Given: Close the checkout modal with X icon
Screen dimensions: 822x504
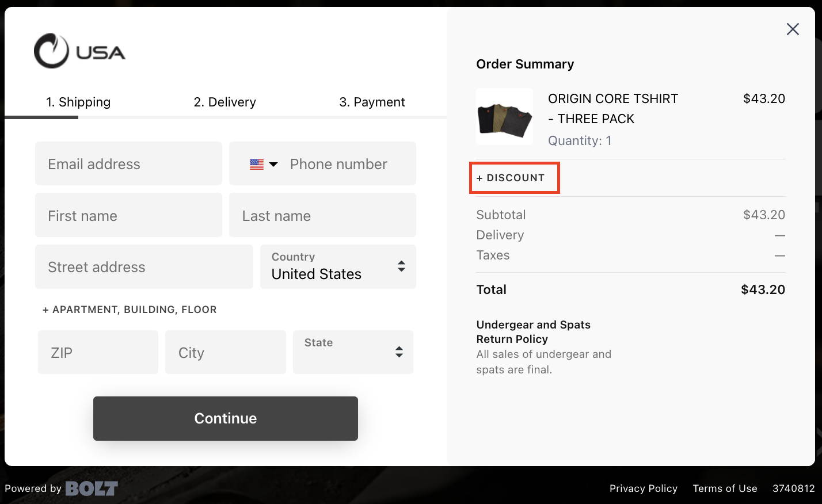Looking at the screenshot, I should point(793,29).
